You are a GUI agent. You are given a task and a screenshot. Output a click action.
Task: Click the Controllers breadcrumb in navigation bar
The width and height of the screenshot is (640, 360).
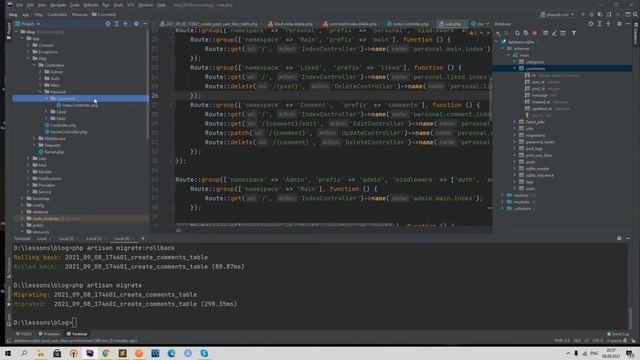(57, 14)
